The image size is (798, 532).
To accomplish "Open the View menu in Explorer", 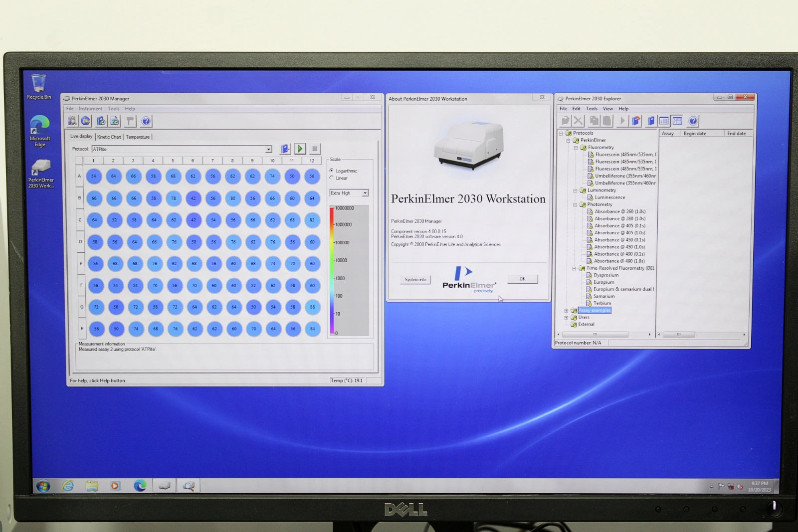I will (607, 109).
